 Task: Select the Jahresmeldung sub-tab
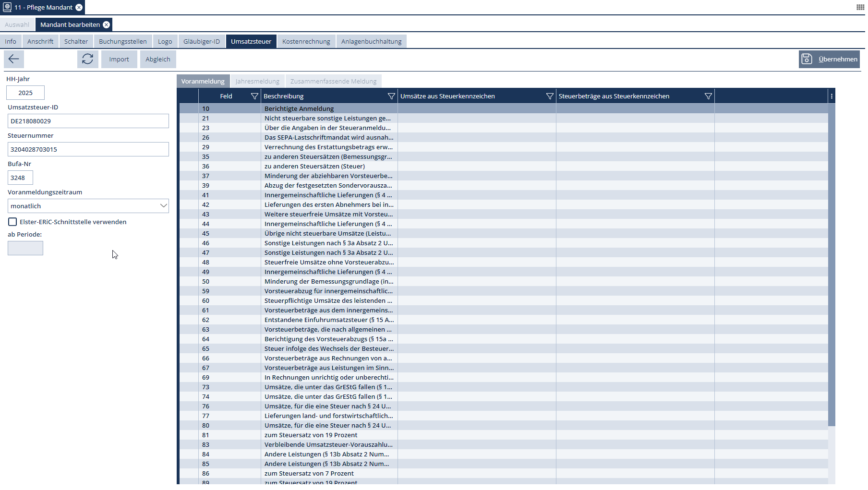[x=257, y=82]
